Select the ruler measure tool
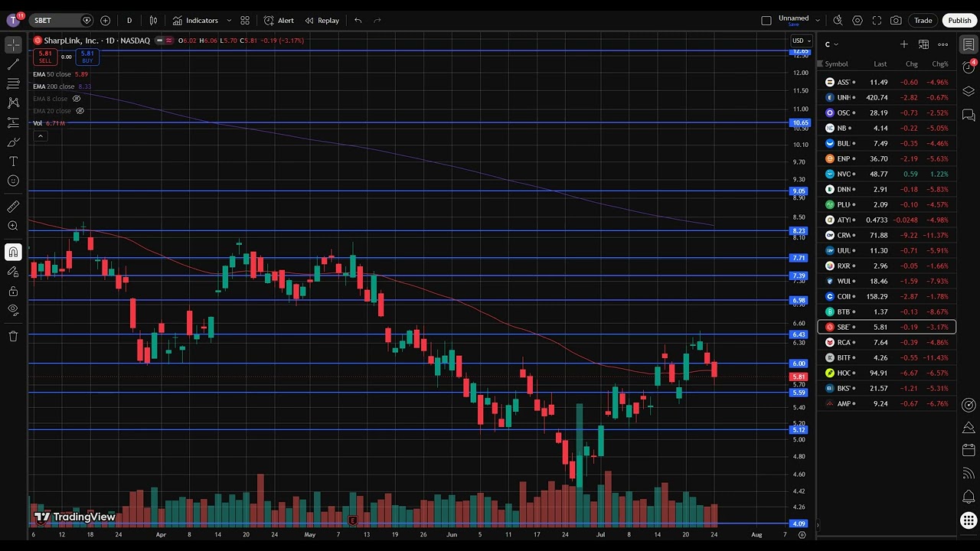Screen dimensions: 980x551 coord(13,207)
